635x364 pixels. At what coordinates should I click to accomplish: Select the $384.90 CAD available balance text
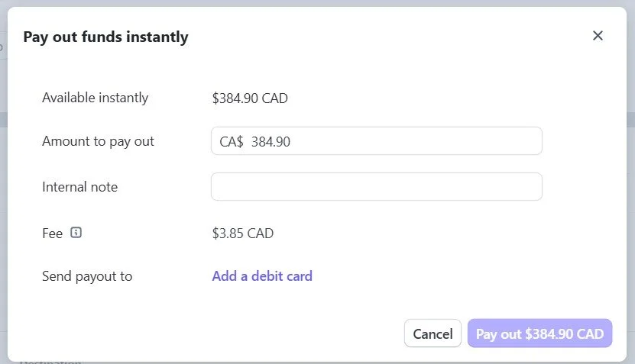[250, 98]
